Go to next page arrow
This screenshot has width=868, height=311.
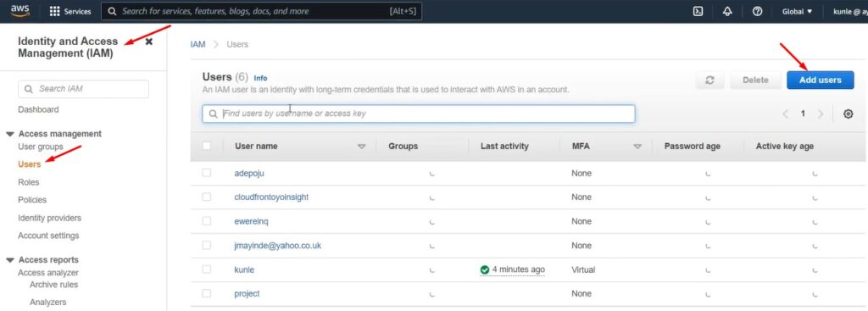pos(821,114)
